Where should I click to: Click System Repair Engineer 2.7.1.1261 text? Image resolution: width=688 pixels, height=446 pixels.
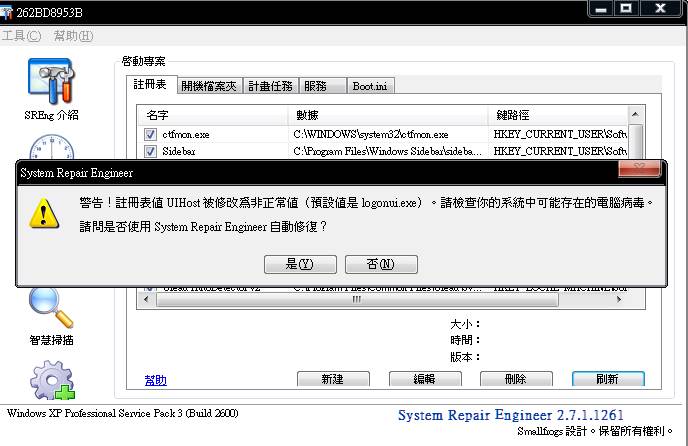[x=511, y=415]
